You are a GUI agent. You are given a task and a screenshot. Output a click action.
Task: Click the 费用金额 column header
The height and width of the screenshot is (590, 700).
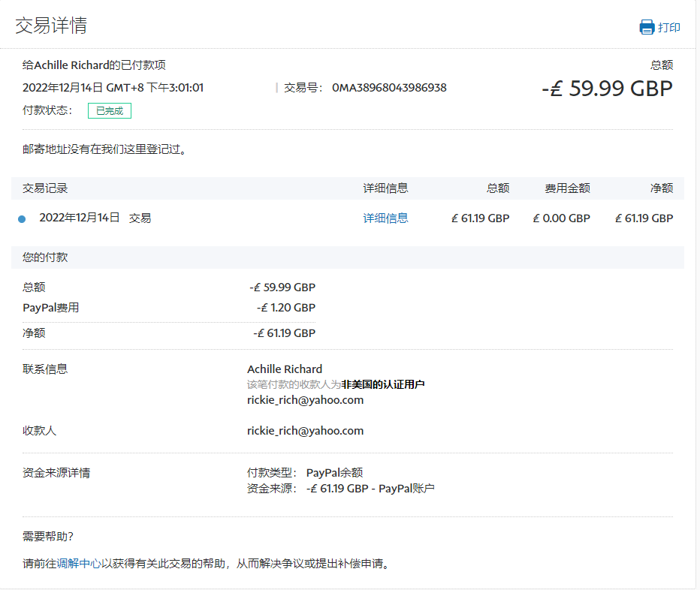point(567,188)
